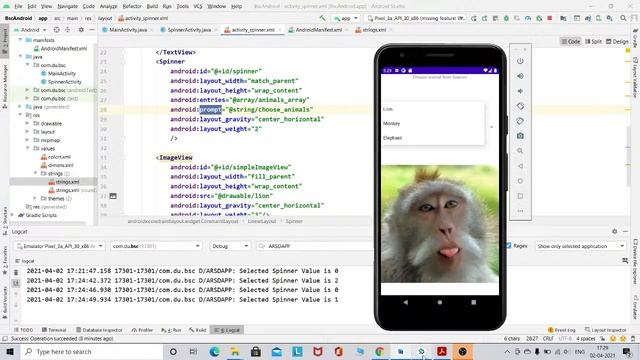
Task: Open Project panel settings gear icon
Action: [x=81, y=30]
